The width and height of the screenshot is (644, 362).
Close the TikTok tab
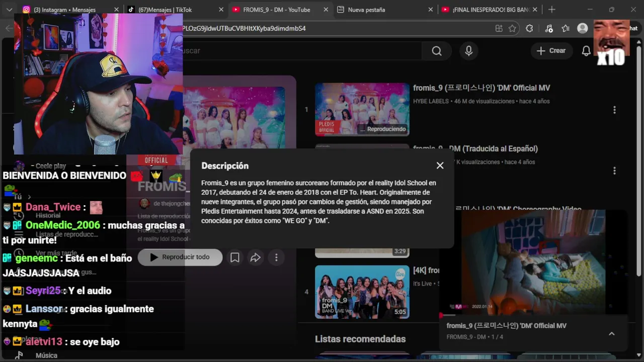point(221,10)
